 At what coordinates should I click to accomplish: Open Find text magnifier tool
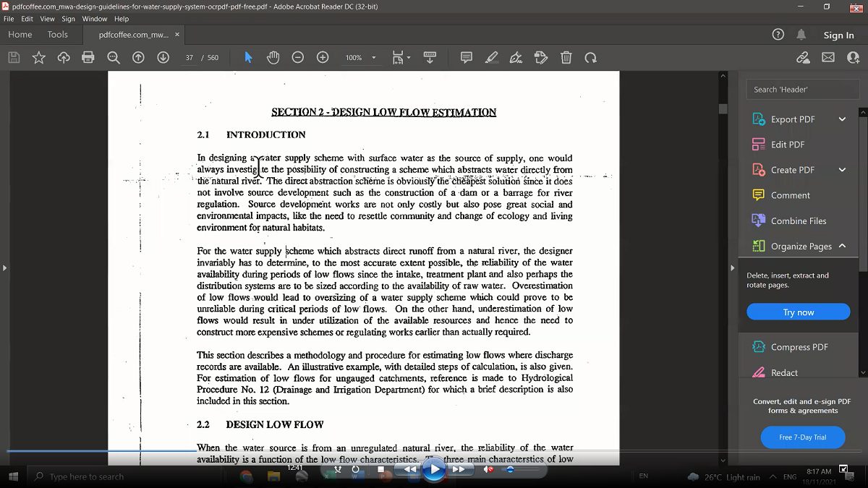[114, 58]
